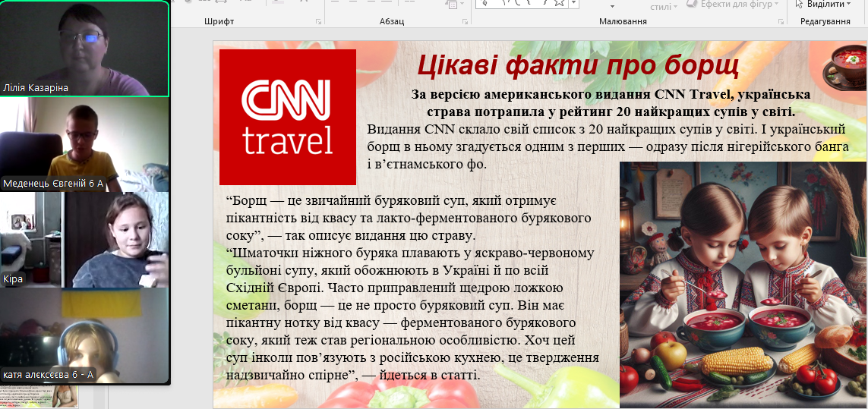
Task: Click the title 'Цікаві факти про борщ'
Action: 577,64
